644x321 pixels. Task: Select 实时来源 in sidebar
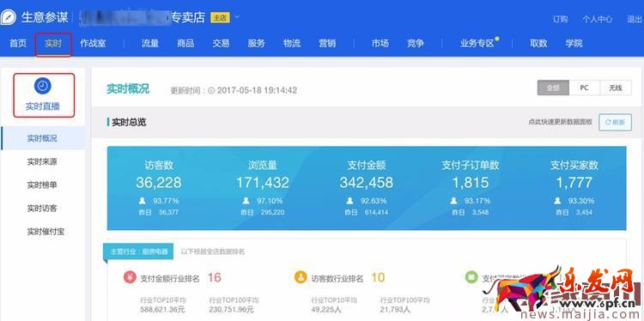[42, 161]
